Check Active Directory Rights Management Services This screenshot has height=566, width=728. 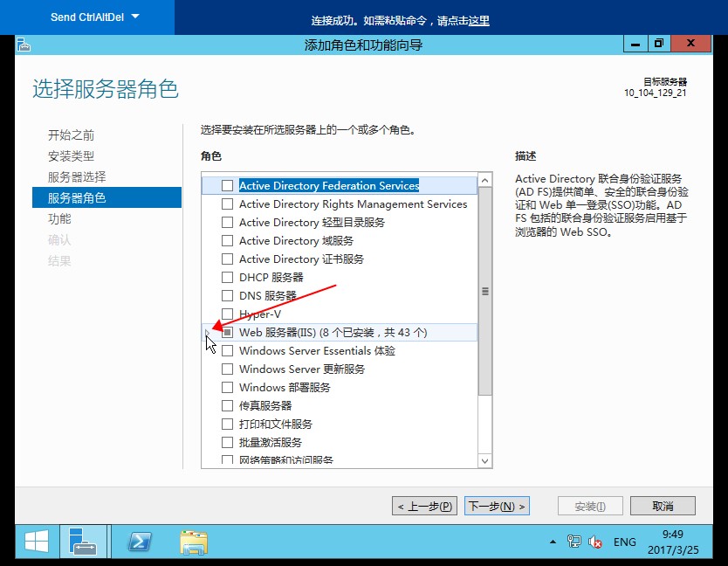(227, 204)
